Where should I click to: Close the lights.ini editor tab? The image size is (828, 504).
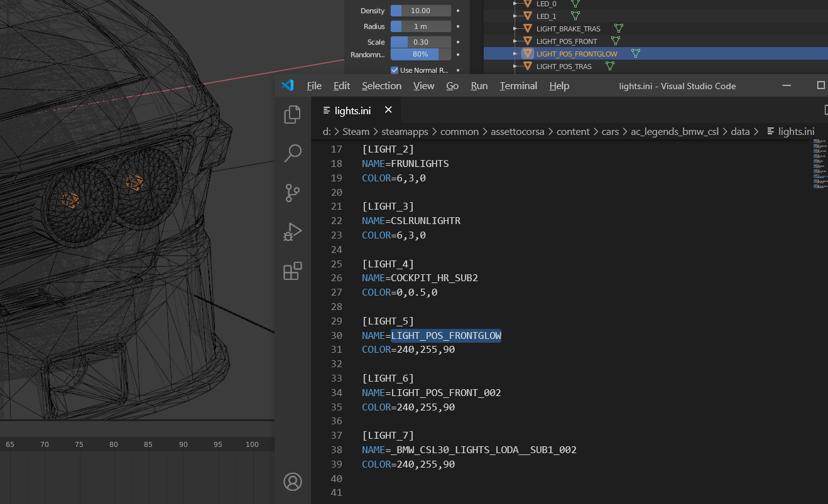[388, 110]
